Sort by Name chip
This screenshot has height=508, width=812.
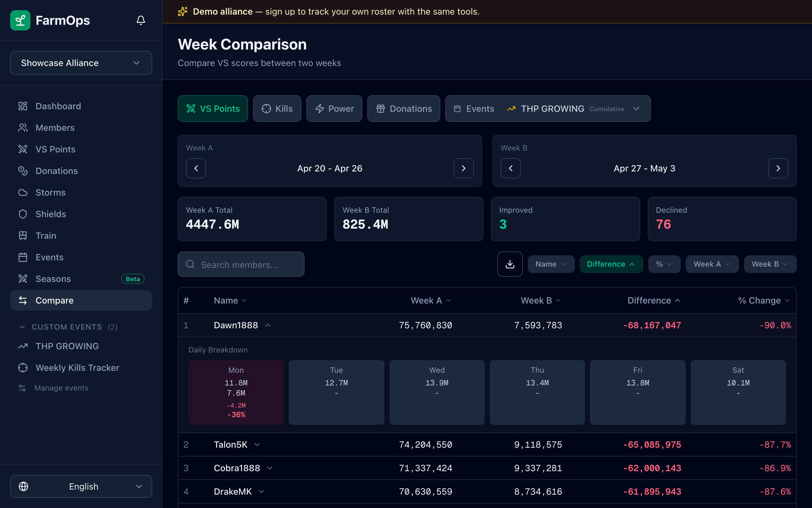[551, 264]
